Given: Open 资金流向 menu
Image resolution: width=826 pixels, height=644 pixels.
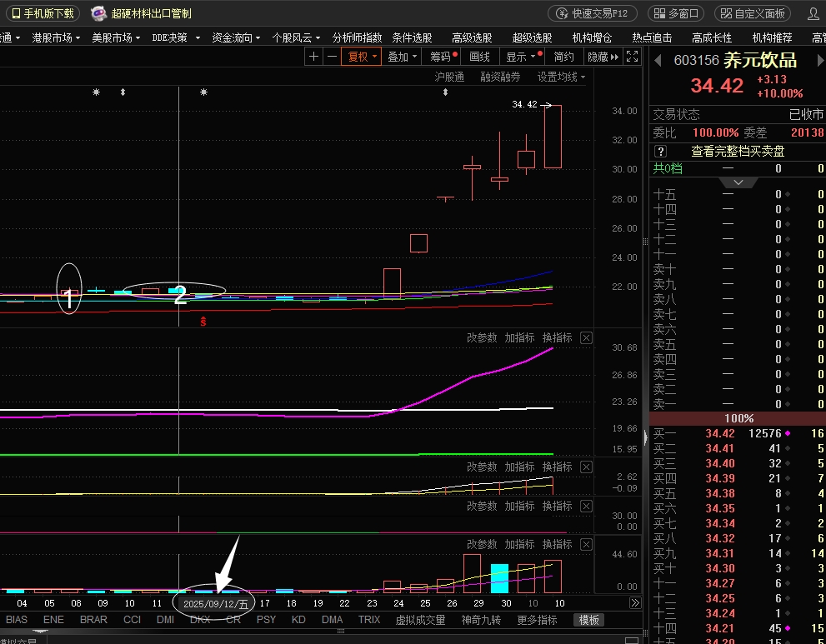Looking at the screenshot, I should (236, 38).
